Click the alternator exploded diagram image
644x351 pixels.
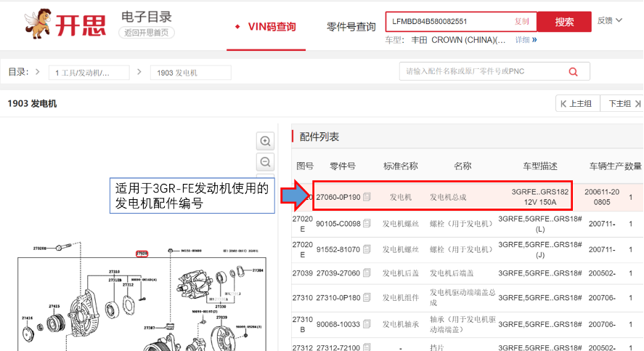[142, 296]
